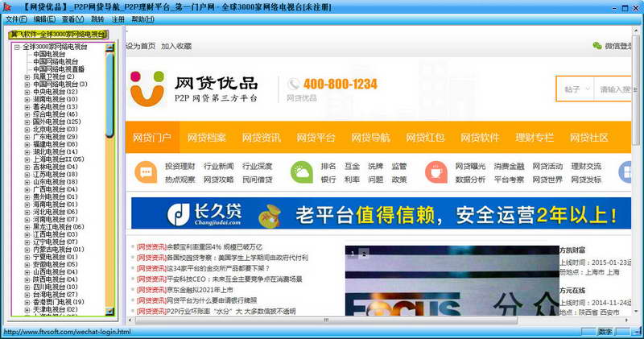644x339 pixels.
Task: Click the phone icon beside 400-800-1234
Action: [x=293, y=84]
